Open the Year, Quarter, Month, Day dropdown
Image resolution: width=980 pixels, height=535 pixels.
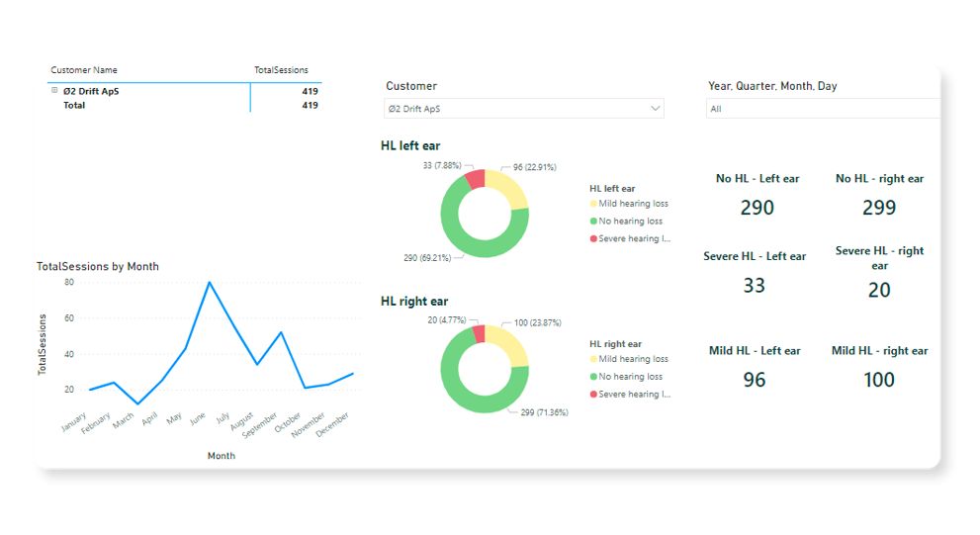pyautogui.click(x=821, y=109)
